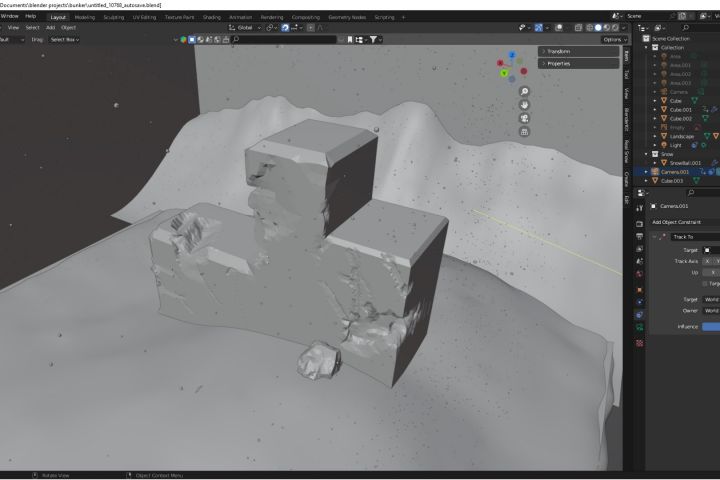The height and width of the screenshot is (480, 720).
Task: Toggle viewport overlays button
Action: (x=559, y=28)
